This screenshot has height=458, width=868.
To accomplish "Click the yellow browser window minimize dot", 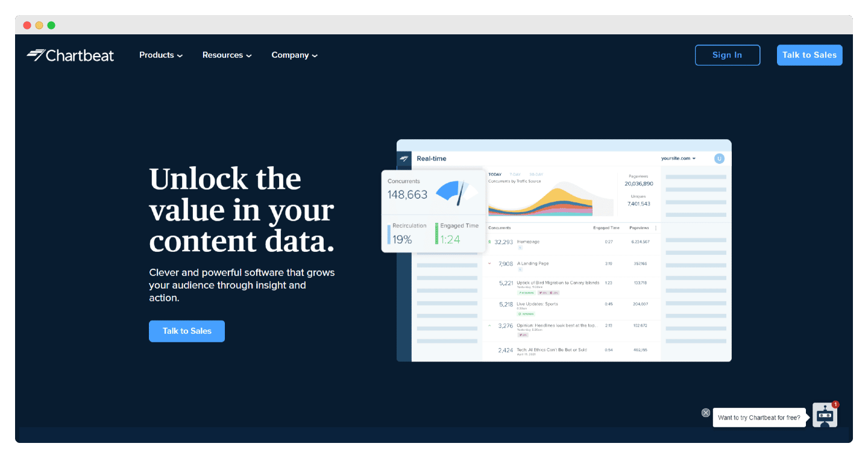I will point(39,25).
